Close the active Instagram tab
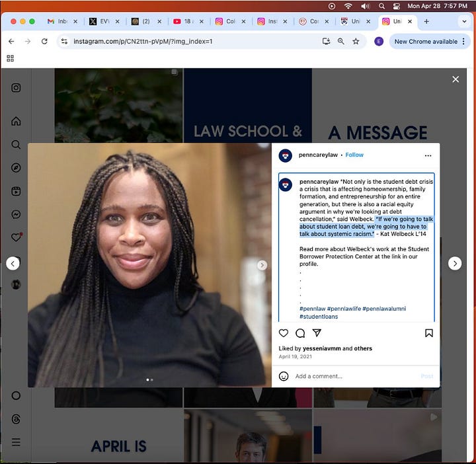 point(410,22)
